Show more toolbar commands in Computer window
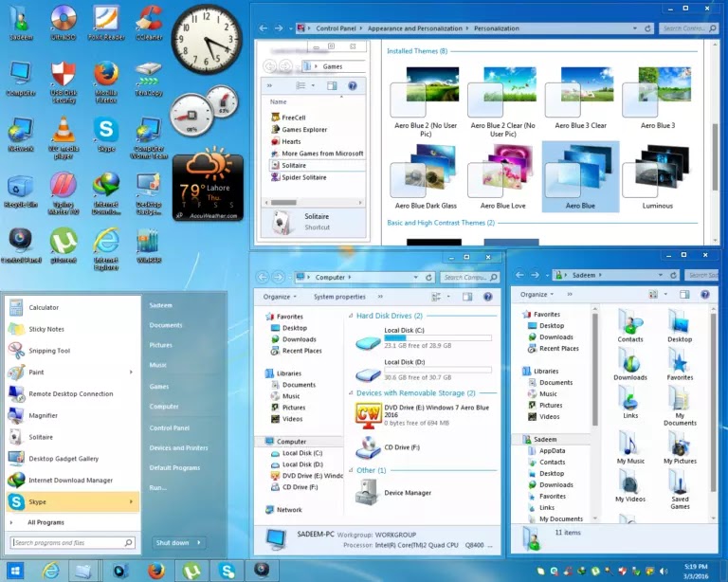 click(x=380, y=297)
